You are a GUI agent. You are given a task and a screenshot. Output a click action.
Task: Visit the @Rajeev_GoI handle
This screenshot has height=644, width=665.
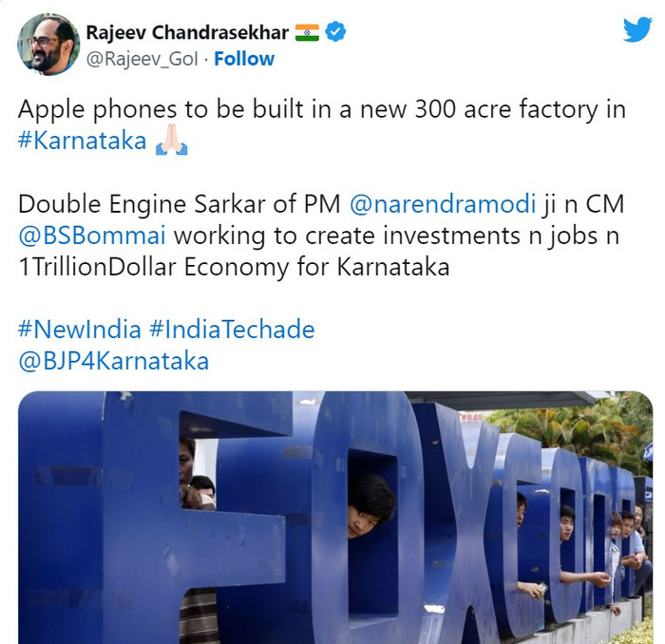coord(142,59)
